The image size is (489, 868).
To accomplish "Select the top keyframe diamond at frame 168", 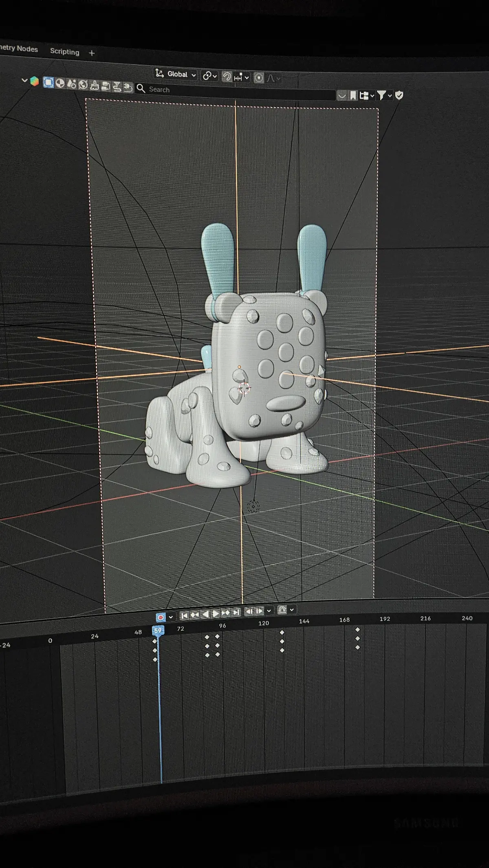I will pos(357,630).
